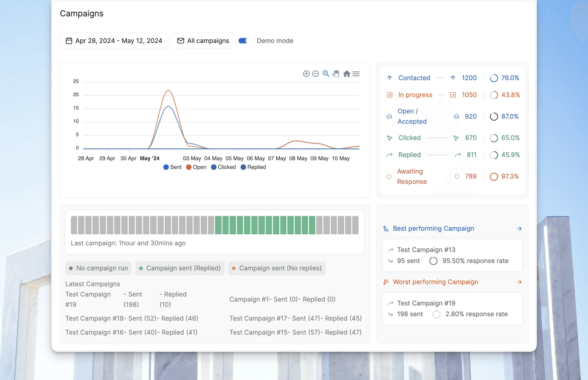Open the chart hamburger menu

click(x=356, y=74)
